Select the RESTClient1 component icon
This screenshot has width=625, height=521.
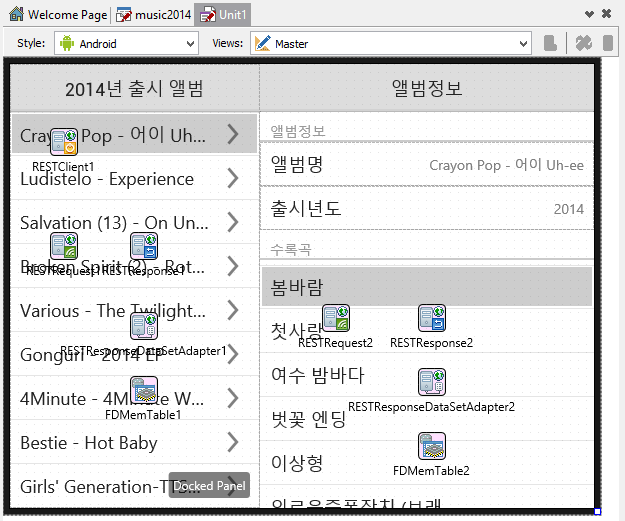click(64, 142)
